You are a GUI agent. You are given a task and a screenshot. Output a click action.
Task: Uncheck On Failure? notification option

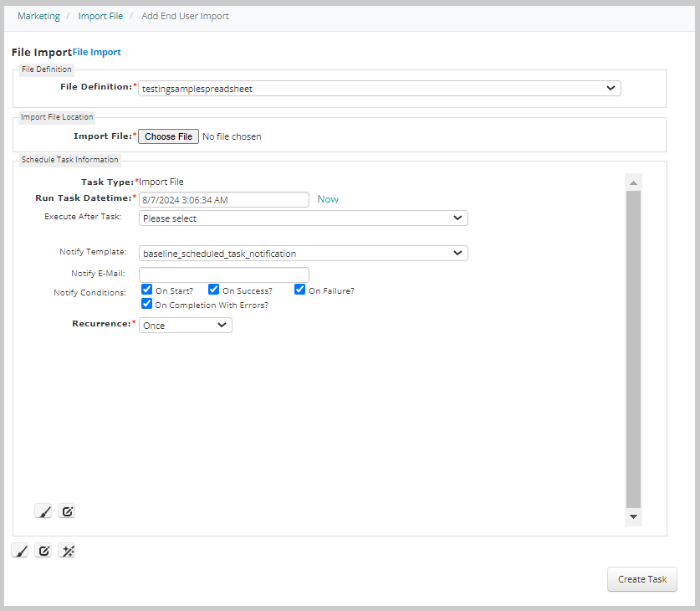click(299, 289)
